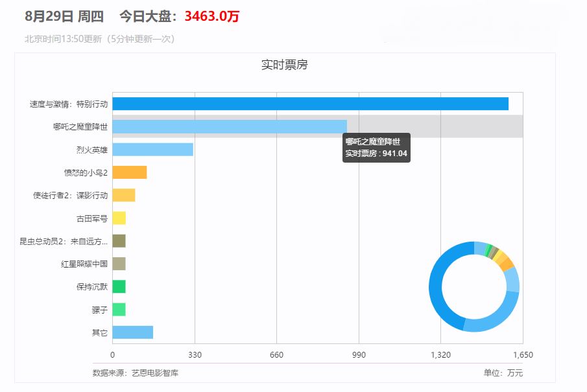
Task: Click the 昆虫总动员2 truncated label
Action: point(62,240)
